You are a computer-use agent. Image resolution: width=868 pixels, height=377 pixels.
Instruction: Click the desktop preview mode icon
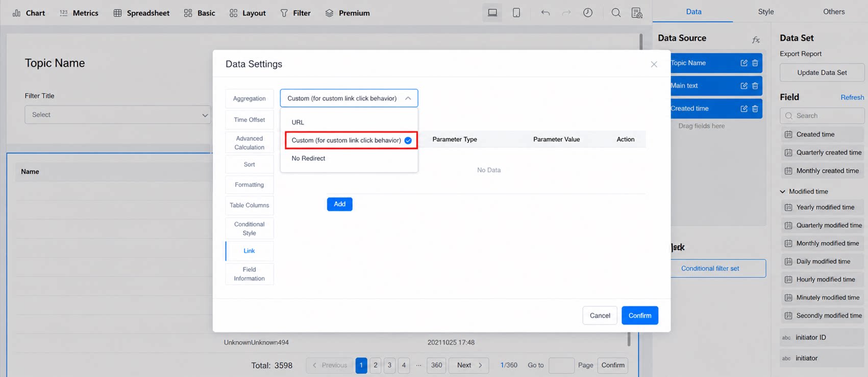pos(492,13)
